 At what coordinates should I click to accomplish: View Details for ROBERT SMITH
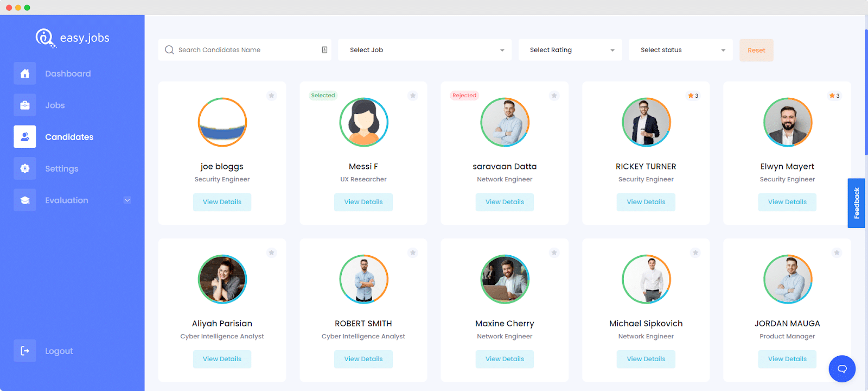(363, 359)
